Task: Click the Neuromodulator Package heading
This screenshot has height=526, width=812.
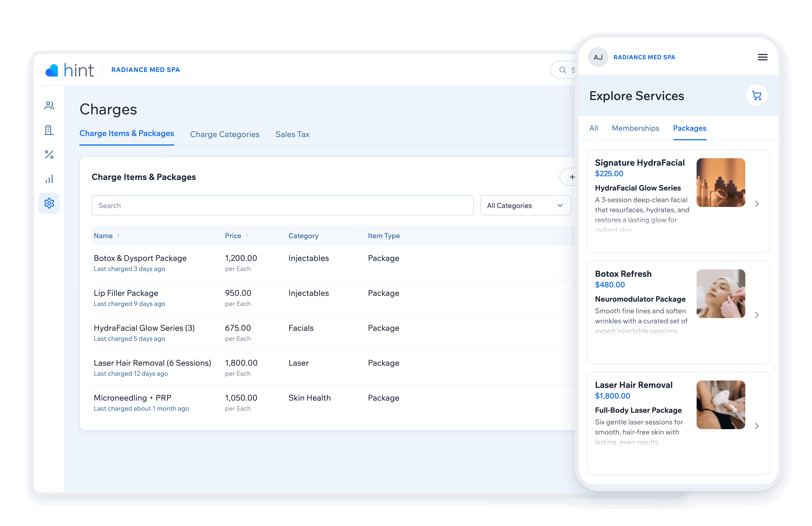Action: pyautogui.click(x=640, y=299)
